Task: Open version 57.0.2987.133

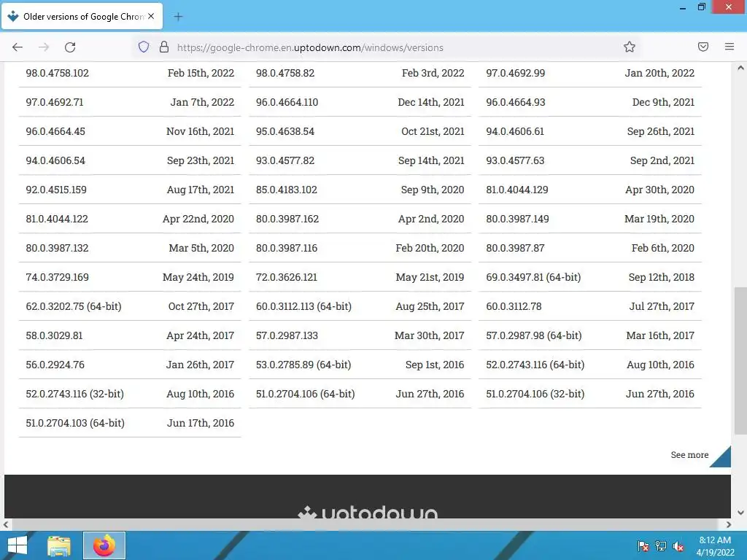Action: pos(360,335)
